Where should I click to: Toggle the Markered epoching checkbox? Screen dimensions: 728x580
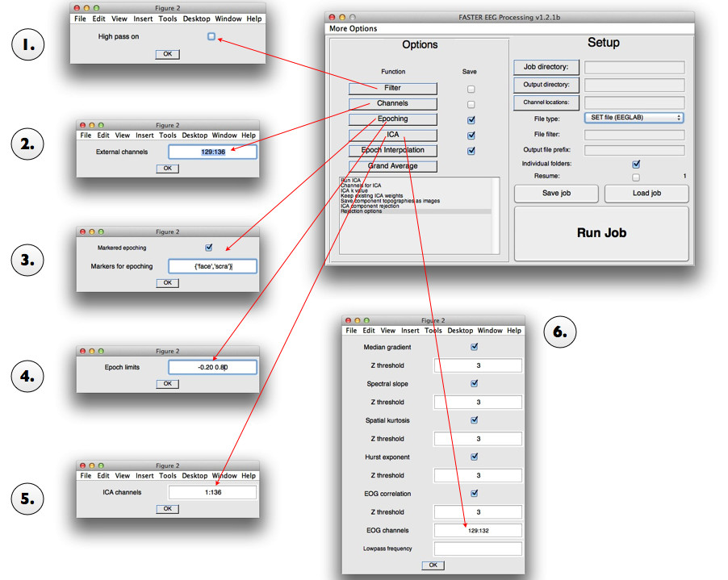coord(209,248)
